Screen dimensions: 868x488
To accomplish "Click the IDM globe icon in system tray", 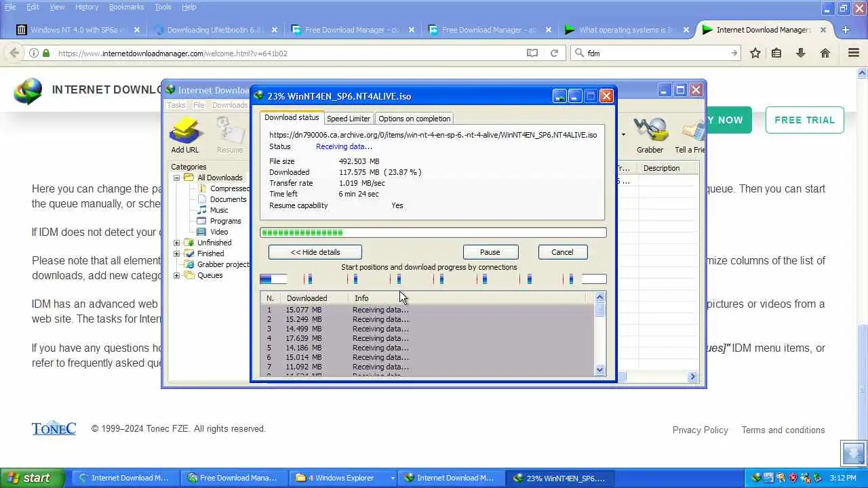I will tap(756, 478).
